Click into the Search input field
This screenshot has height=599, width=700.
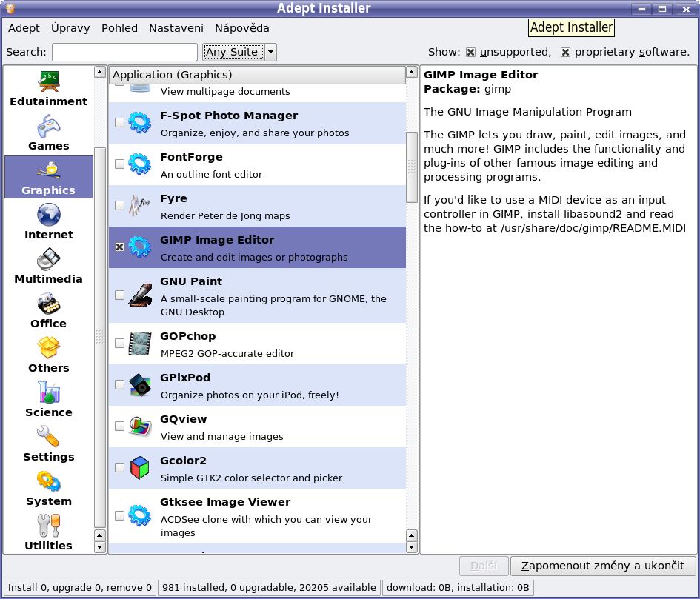125,53
